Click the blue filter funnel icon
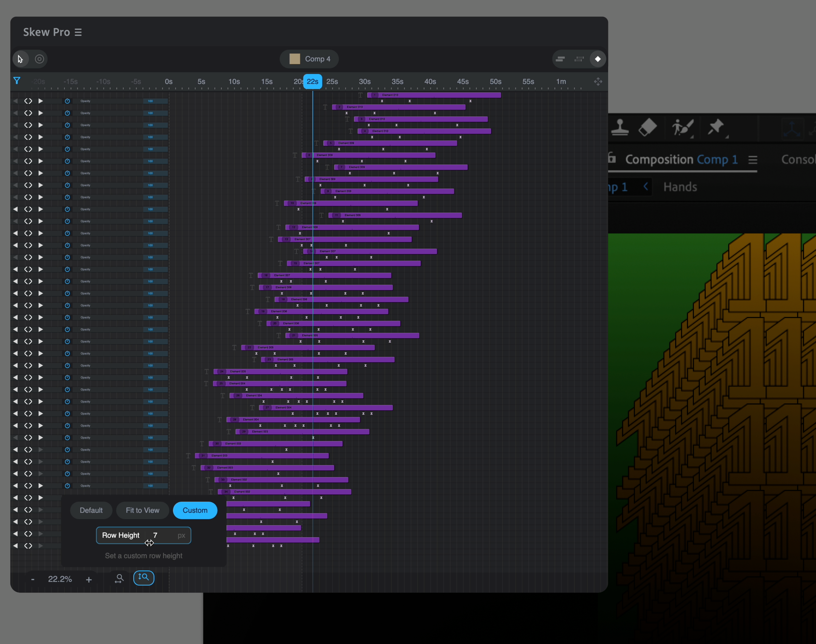Screen dimensions: 816x644 click(17, 81)
